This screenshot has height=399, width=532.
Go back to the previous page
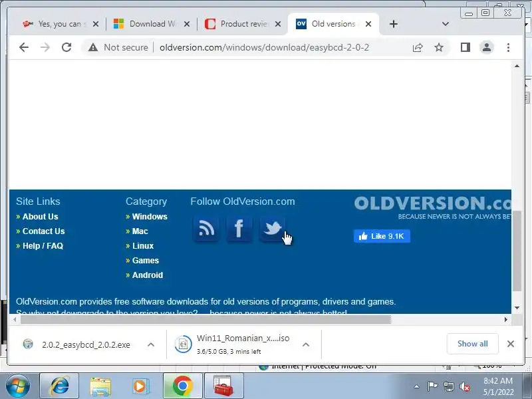[x=24, y=47]
